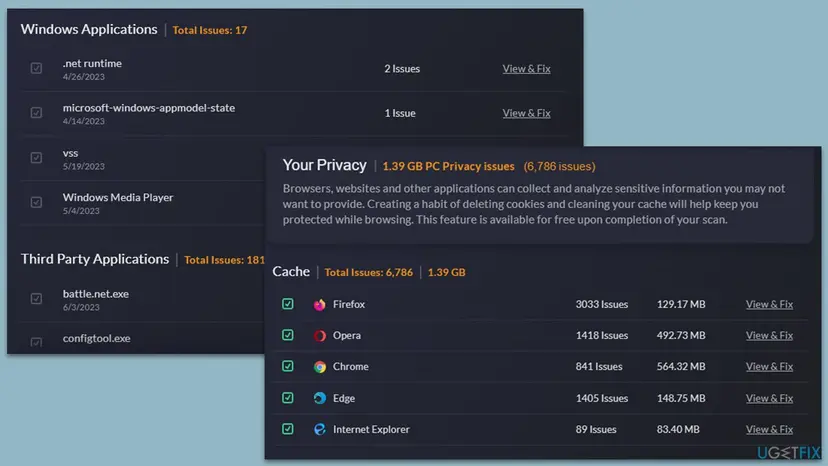Click the "1 Issue" appmodel-state count
The width and height of the screenshot is (828, 466).
click(400, 113)
